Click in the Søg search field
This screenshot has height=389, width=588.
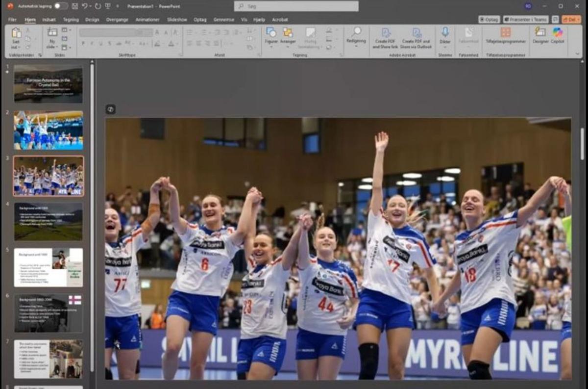point(296,6)
